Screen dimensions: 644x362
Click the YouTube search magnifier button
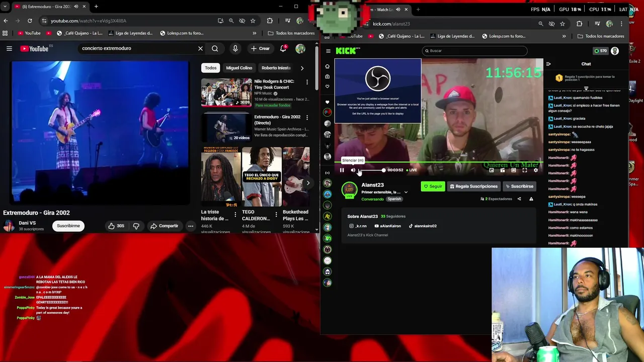[215, 48]
